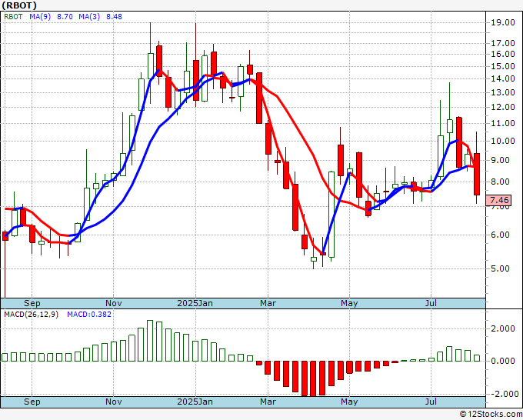Click the 13.00 price axis label
This screenshot has height=420, width=523.
point(503,92)
